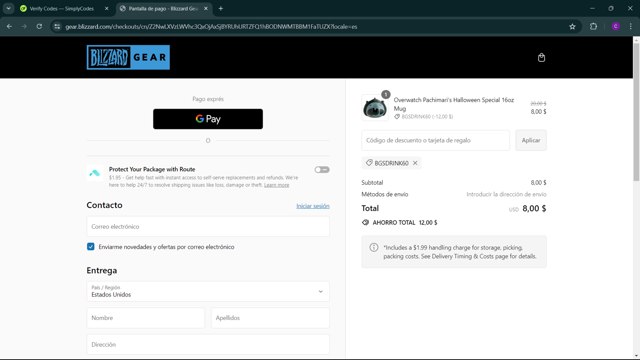Focus the Código de descuento field
Viewport: 640px width, 360px height.
click(436, 140)
